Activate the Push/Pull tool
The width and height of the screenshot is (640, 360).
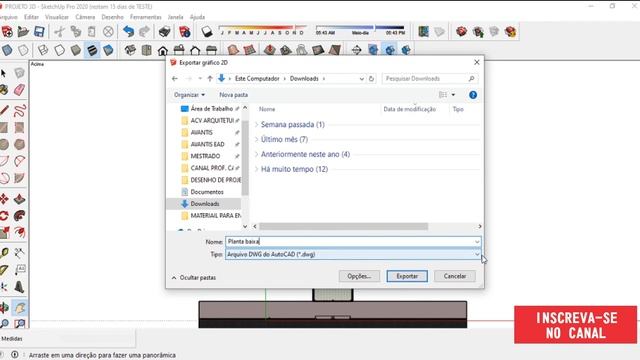19,199
